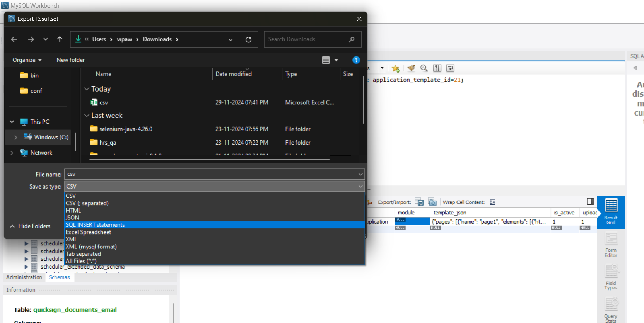Export recordset to external file icon
Viewport: 644px width, 323px height.
419,202
